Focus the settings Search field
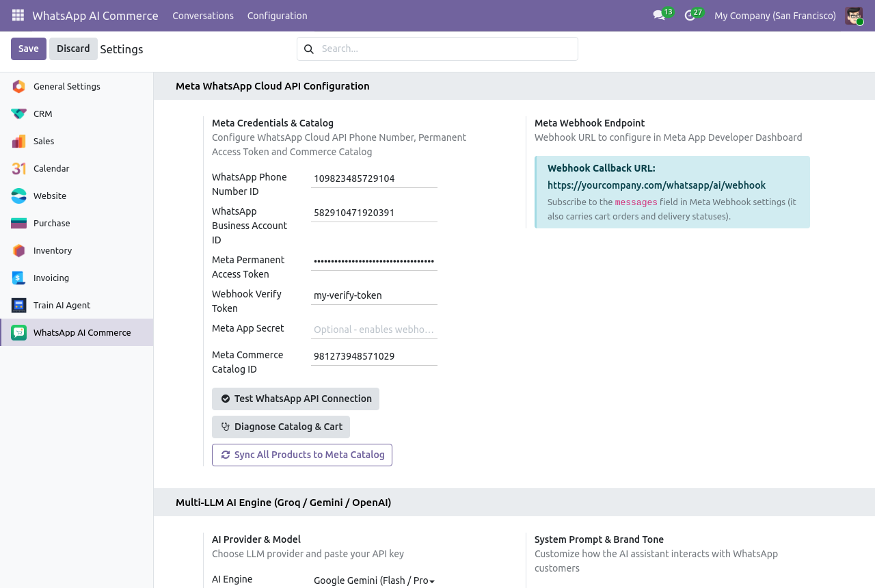This screenshot has height=588, width=875. point(448,49)
